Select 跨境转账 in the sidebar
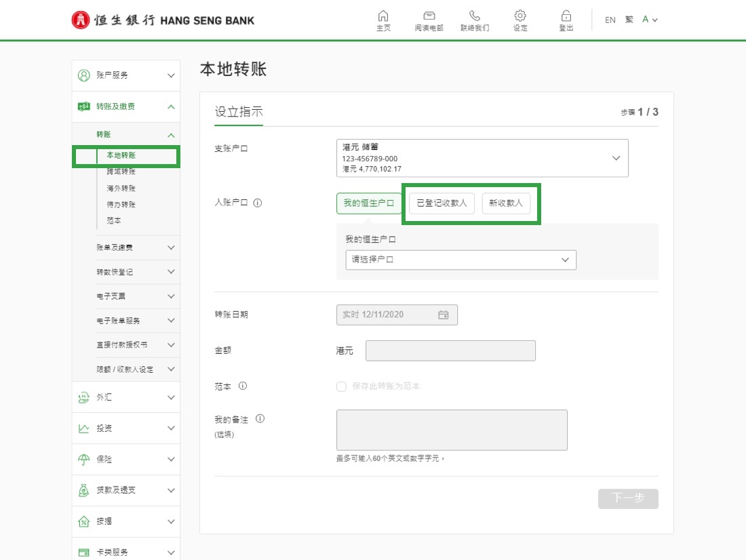 pos(121,172)
